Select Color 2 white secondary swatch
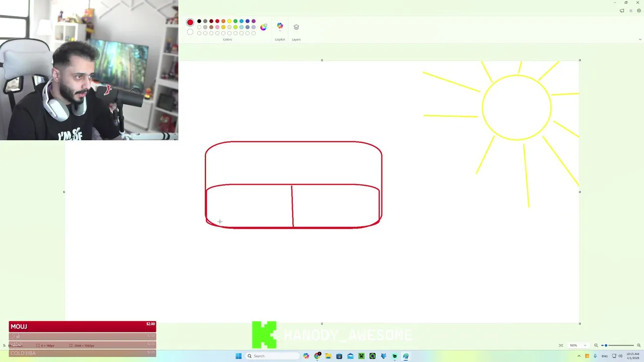This screenshot has height=362, width=644. 190,32
